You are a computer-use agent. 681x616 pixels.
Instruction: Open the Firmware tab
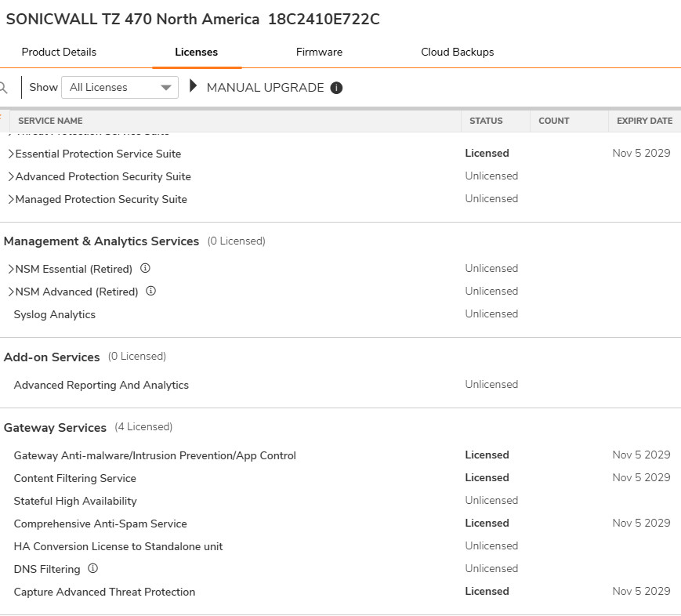[x=319, y=53]
